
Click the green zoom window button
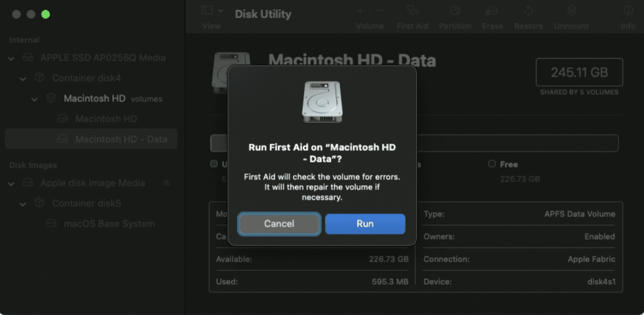coord(45,14)
